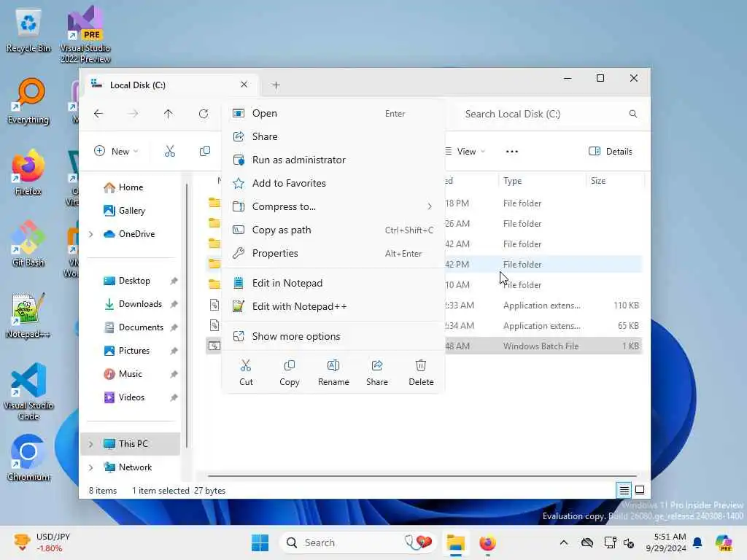Expand the Compress to submenu
747x560 pixels.
click(333, 206)
